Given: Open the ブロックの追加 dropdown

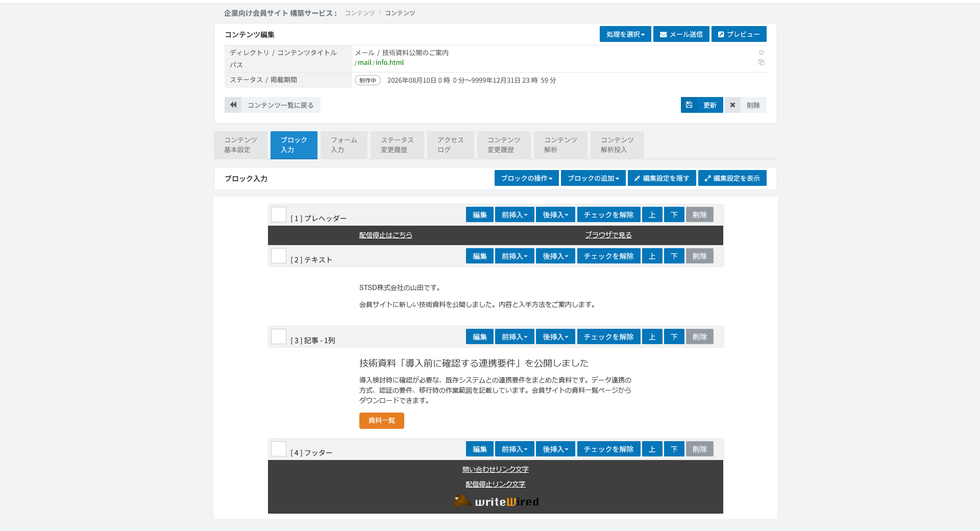Looking at the screenshot, I should coord(593,178).
